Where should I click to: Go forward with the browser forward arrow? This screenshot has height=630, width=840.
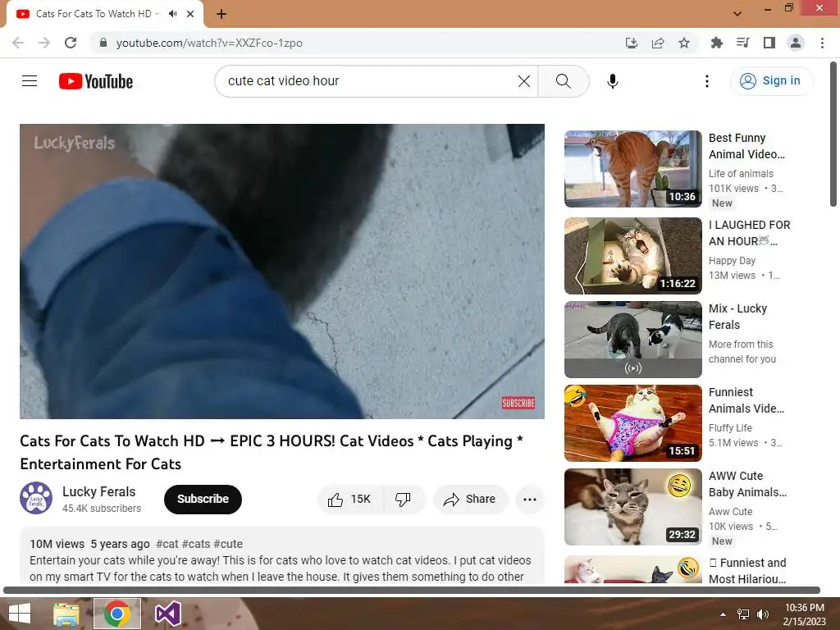44,43
